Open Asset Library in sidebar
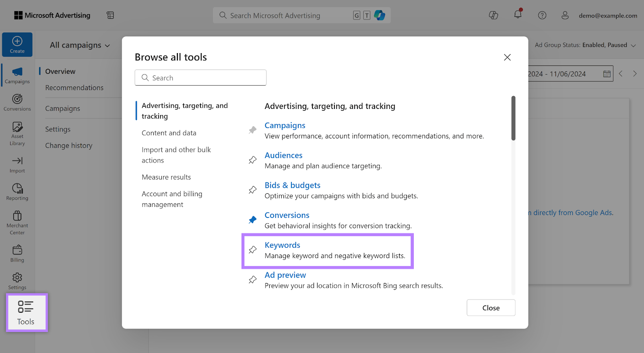 coord(17,133)
